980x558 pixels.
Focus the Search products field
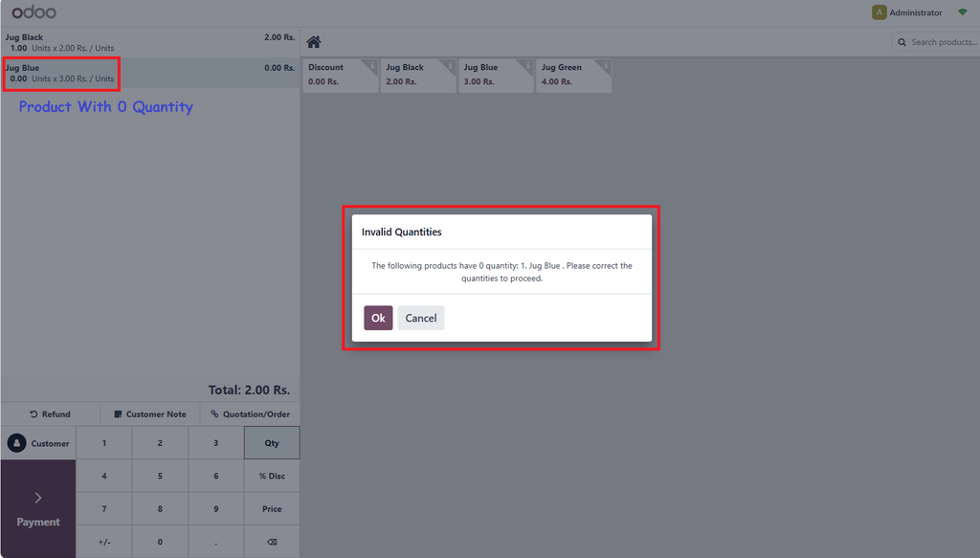tap(936, 42)
